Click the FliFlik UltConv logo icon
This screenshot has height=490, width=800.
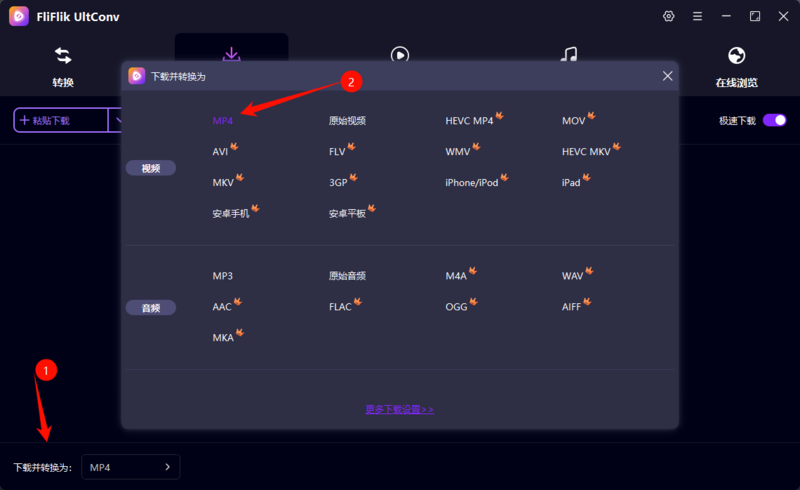(19, 17)
